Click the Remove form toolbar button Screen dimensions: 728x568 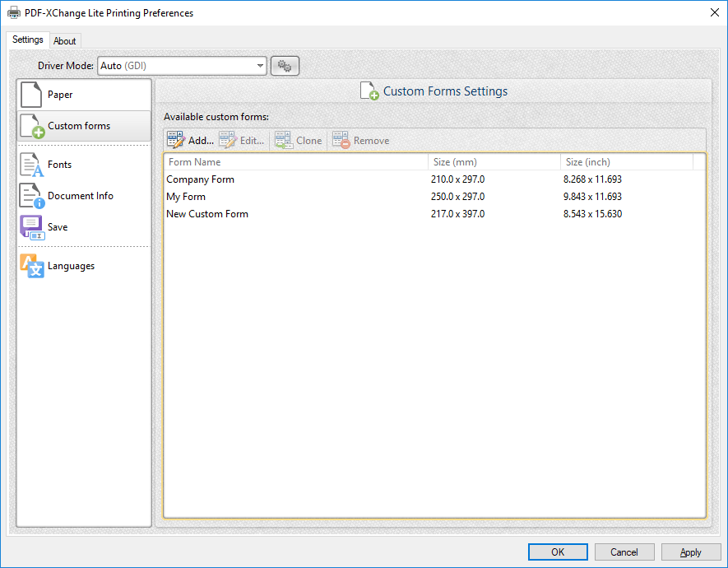[361, 141]
